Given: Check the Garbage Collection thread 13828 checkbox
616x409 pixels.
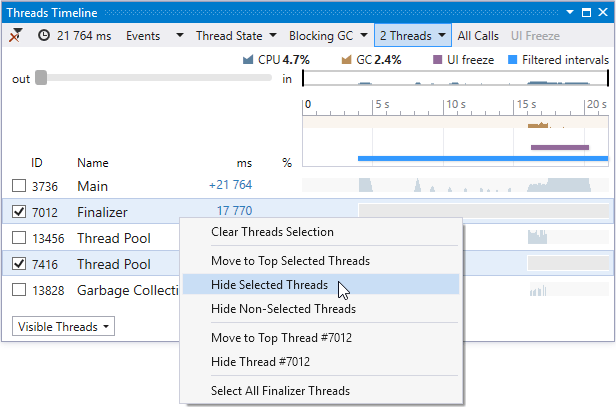Looking at the screenshot, I should tap(19, 290).
